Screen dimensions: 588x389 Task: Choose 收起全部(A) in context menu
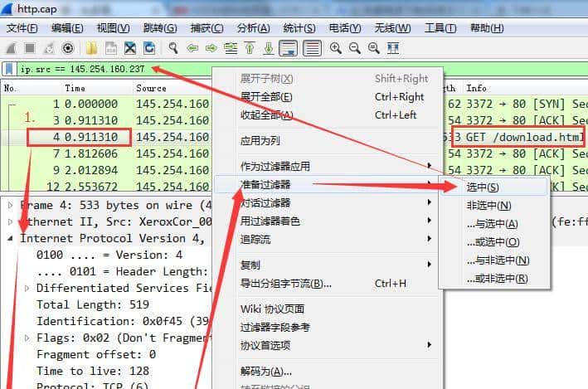(328, 114)
